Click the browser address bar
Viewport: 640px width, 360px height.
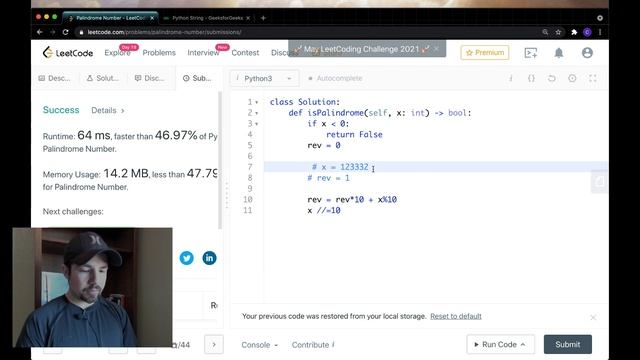(307, 32)
